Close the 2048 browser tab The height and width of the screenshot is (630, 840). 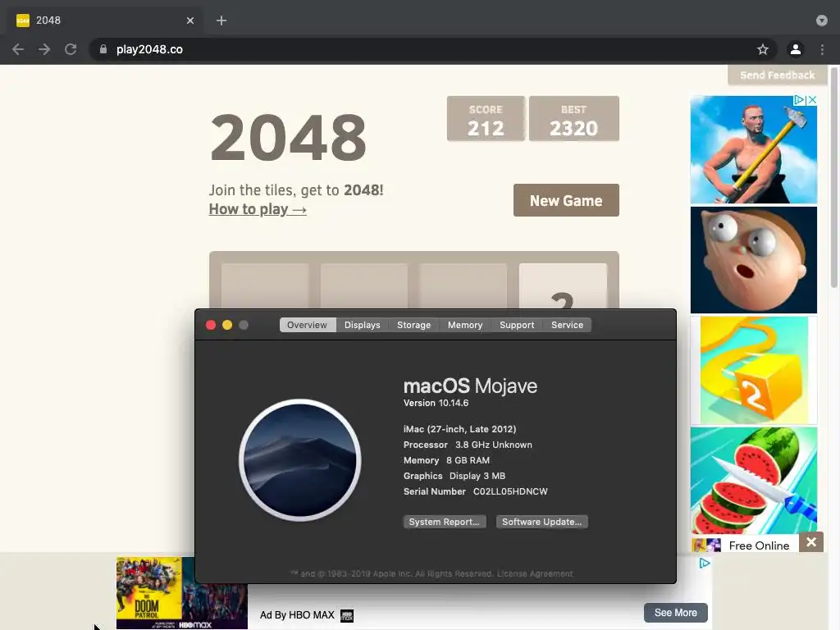[190, 21]
